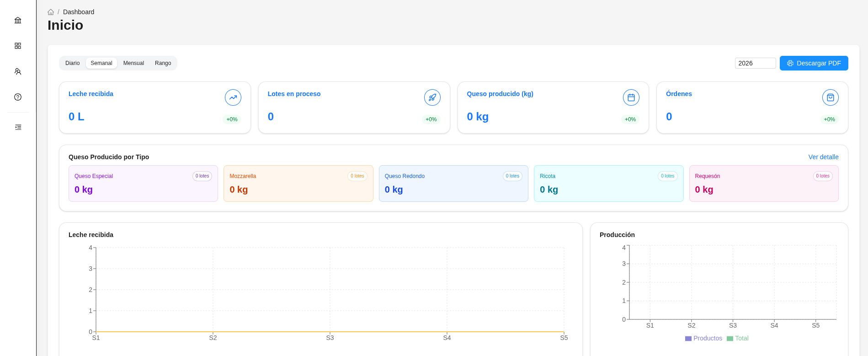Click the calendar icon on Queso producido card
Screen dimensions: 868x356
pos(631,97)
